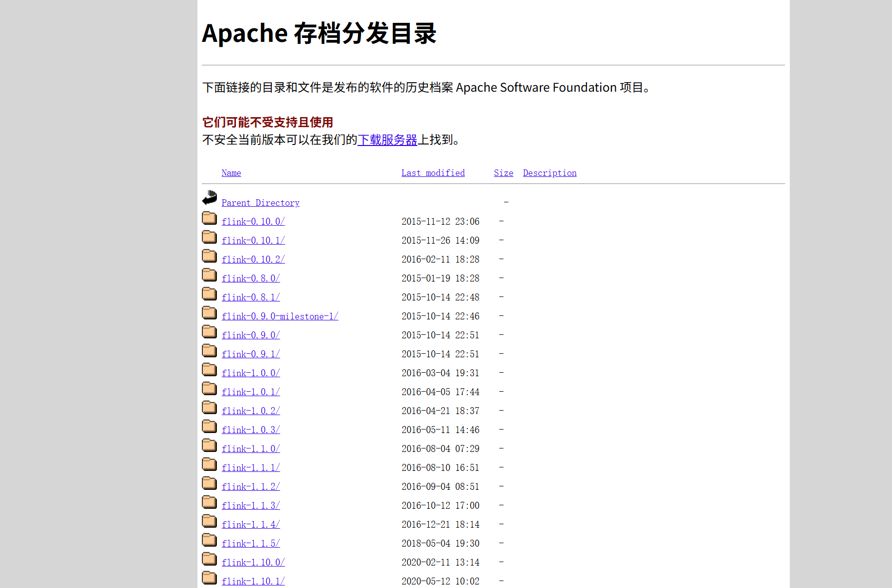Open the flink-0.10.2/ directory
892x588 pixels.
pyautogui.click(x=253, y=259)
